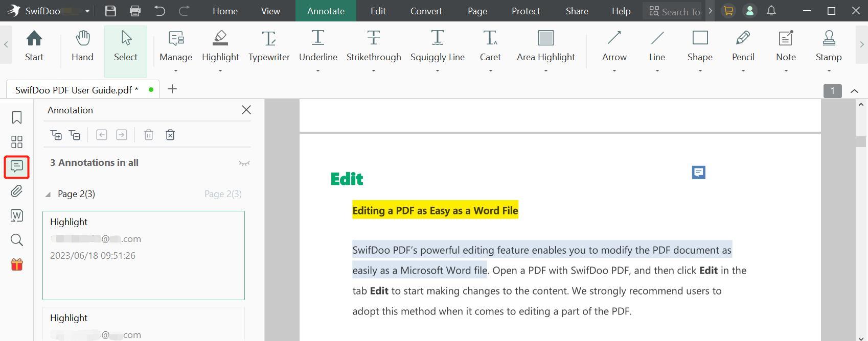Screen dimensions: 868x341
Task: Click the red gift icon
Action: 17,264
